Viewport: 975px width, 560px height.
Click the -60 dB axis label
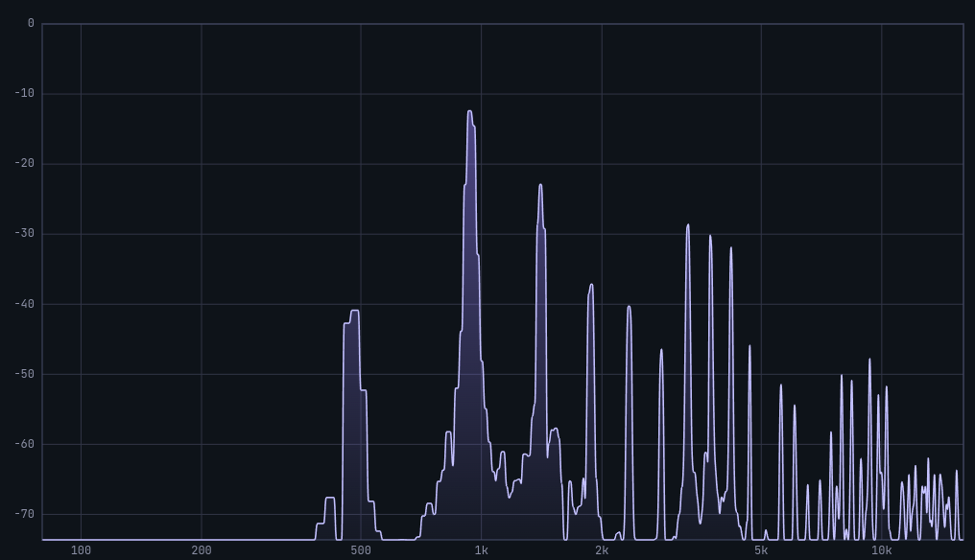25,444
